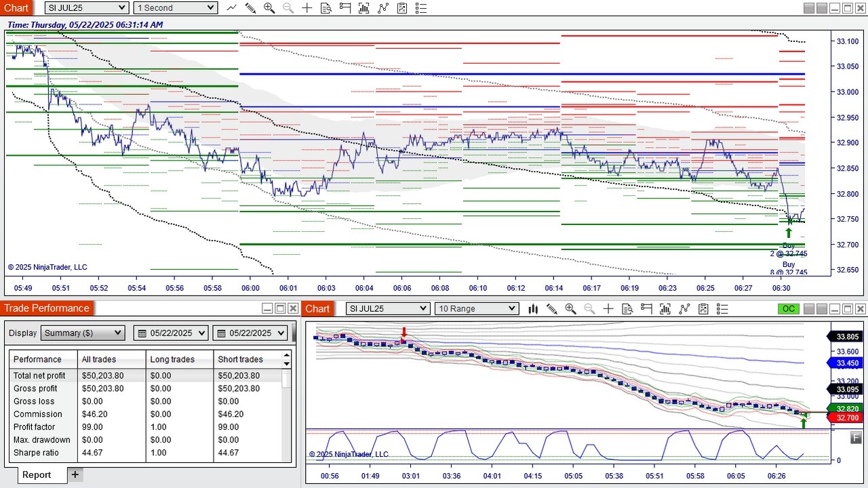Zoom out on the 1 Second chart

pos(288,7)
